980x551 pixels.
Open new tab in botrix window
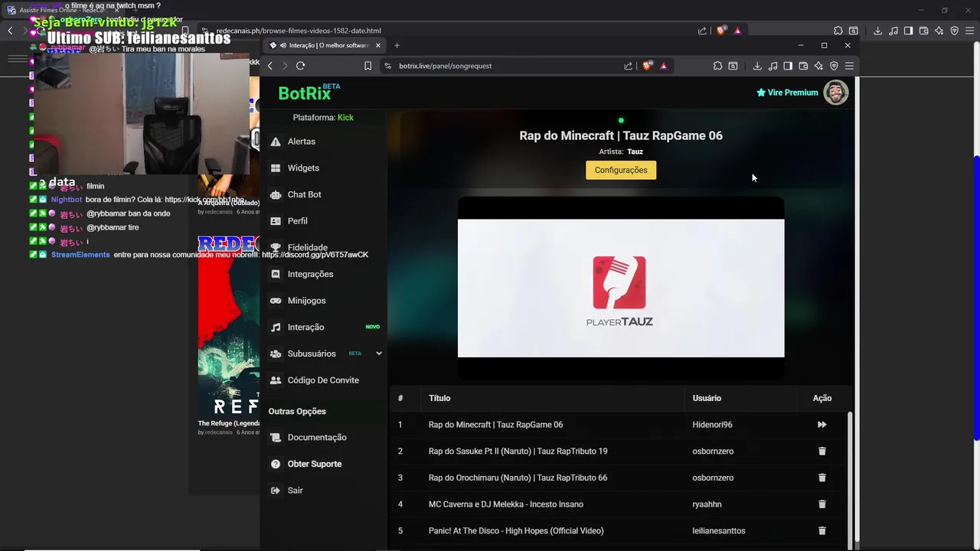397,45
